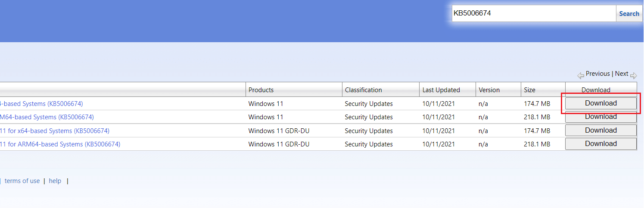The image size is (644, 208).
Task: Download the GDR-DU 174.7 MB update
Action: point(600,130)
